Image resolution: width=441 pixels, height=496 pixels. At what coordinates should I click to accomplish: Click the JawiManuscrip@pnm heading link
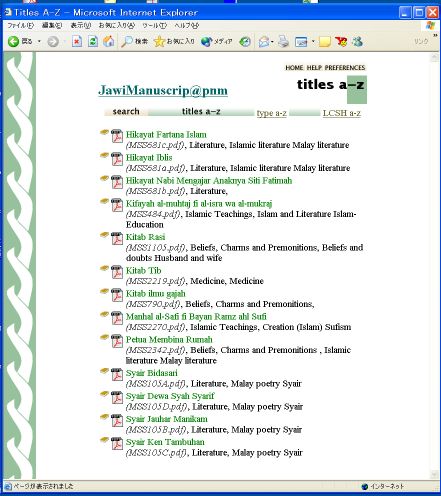163,90
